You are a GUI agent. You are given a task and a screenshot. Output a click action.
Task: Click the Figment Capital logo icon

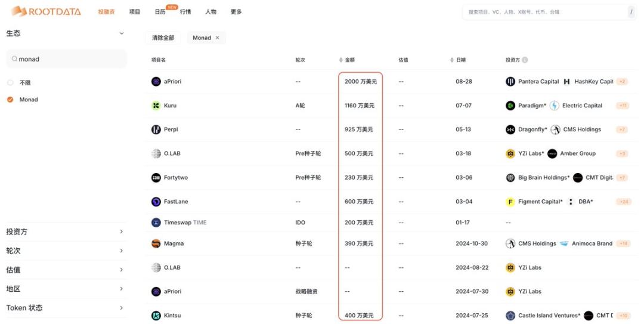click(510, 202)
